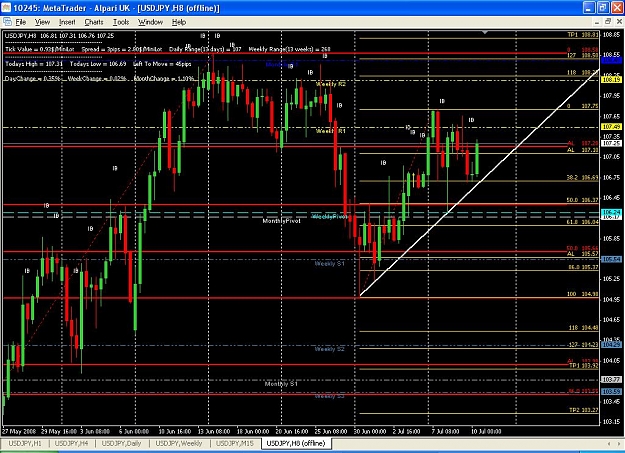Click the 105.54 price tag

coord(611,259)
